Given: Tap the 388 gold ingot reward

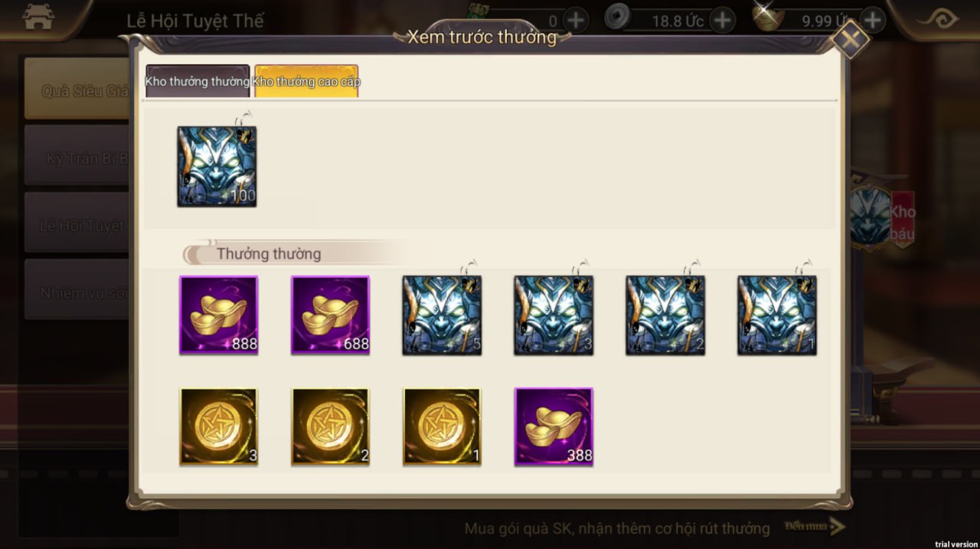Looking at the screenshot, I should 554,426.
